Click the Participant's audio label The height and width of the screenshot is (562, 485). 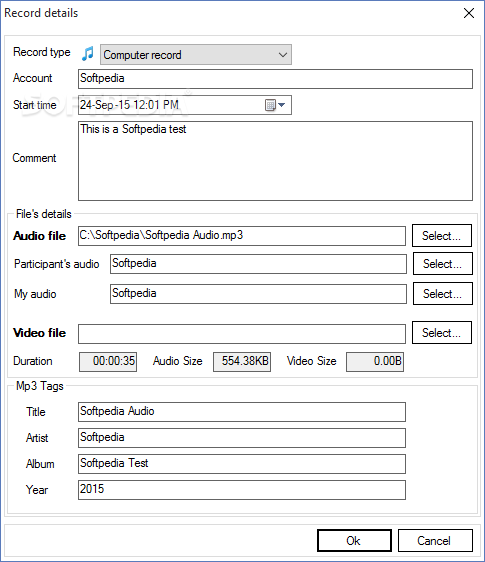click(57, 264)
